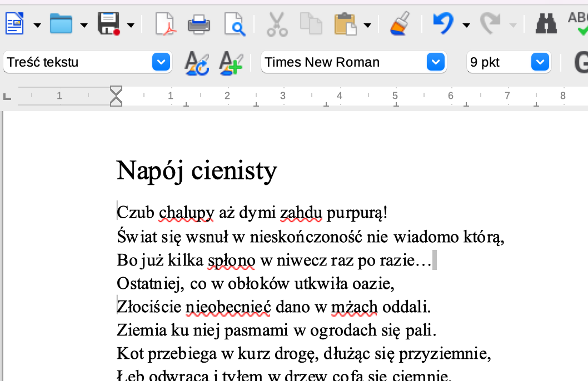Click the Print icon
The image size is (588, 381).
(199, 24)
